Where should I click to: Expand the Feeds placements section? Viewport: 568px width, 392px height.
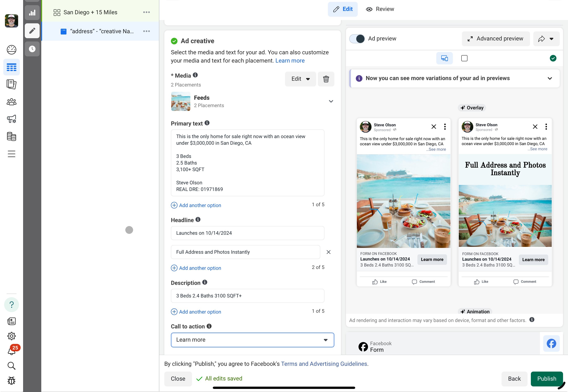(x=331, y=101)
